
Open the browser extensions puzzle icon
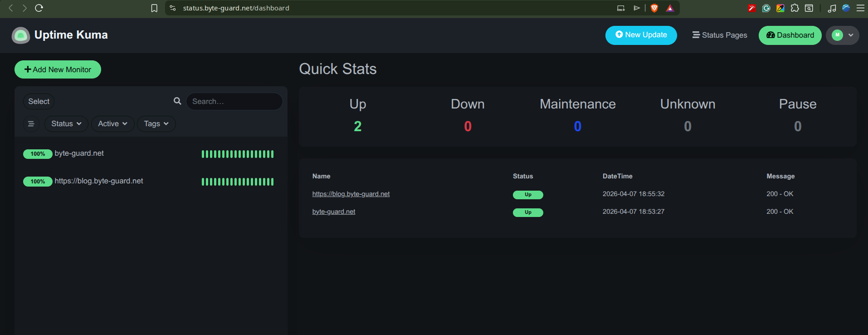point(795,8)
